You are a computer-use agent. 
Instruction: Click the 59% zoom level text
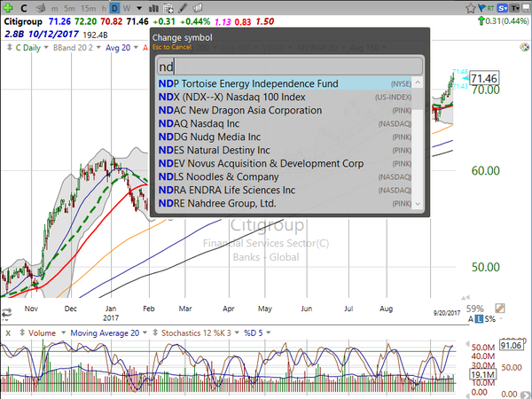474,309
